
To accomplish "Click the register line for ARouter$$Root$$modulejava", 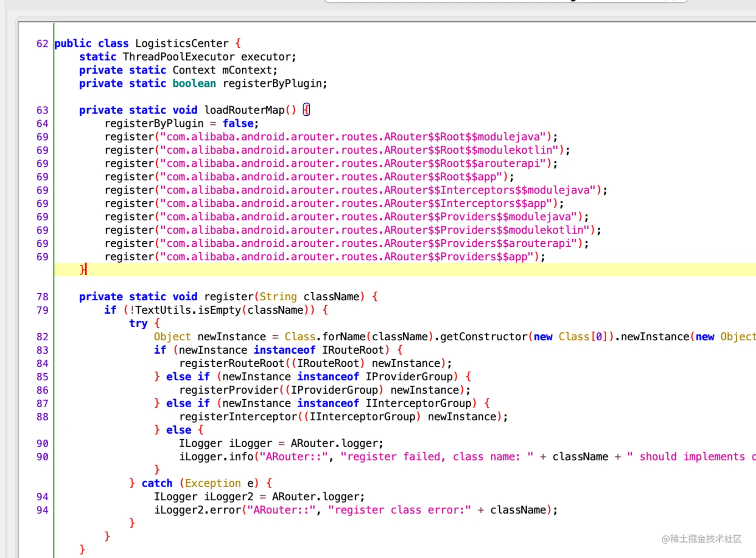I will pos(331,137).
